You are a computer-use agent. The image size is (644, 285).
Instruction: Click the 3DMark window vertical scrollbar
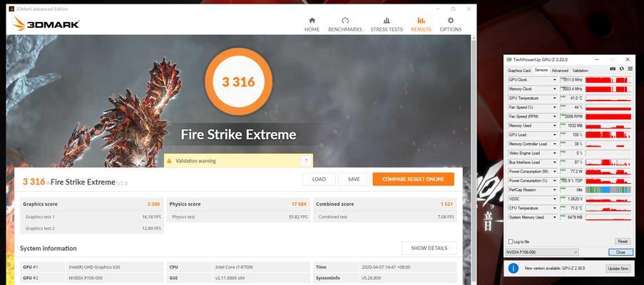474,160
